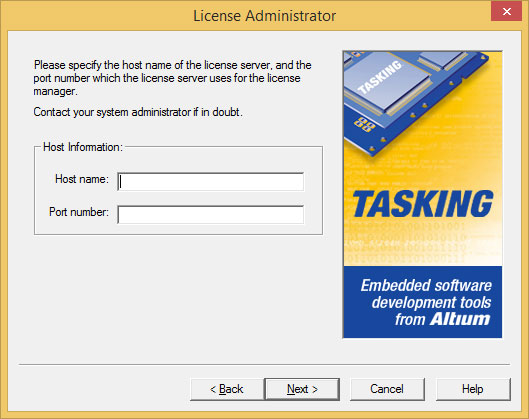Click the Embedded software development tools tagline
The height and width of the screenshot is (419, 529).
[426, 302]
